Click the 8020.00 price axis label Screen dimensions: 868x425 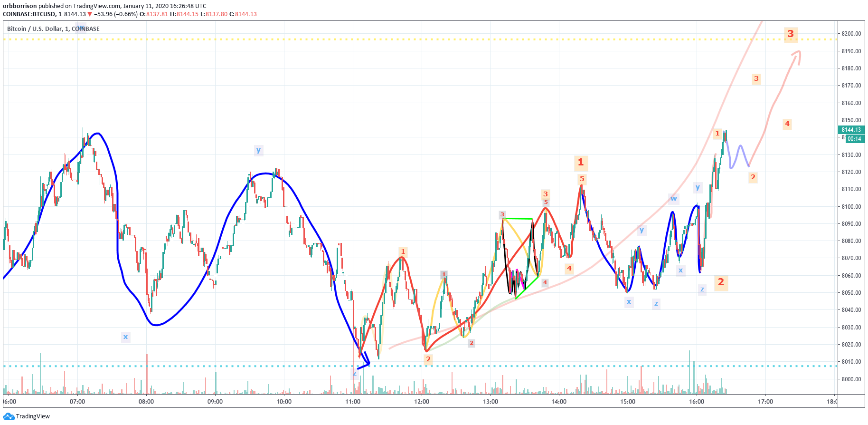[x=851, y=345]
